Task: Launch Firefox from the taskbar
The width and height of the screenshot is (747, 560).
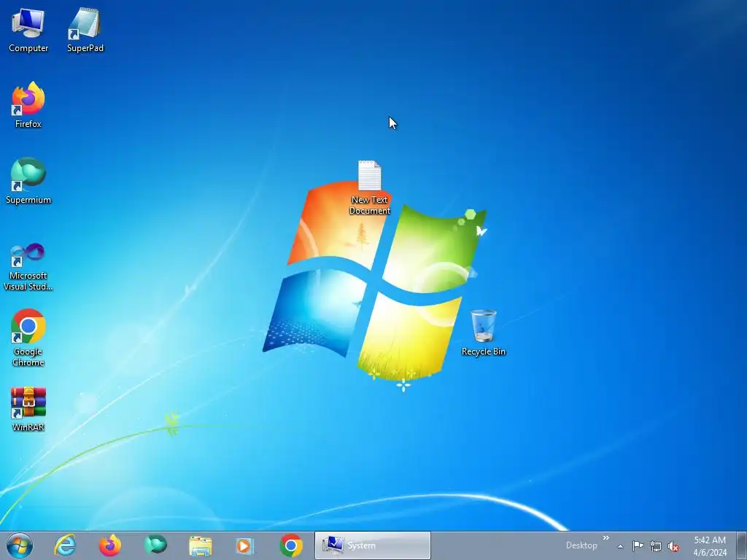Action: 110,545
